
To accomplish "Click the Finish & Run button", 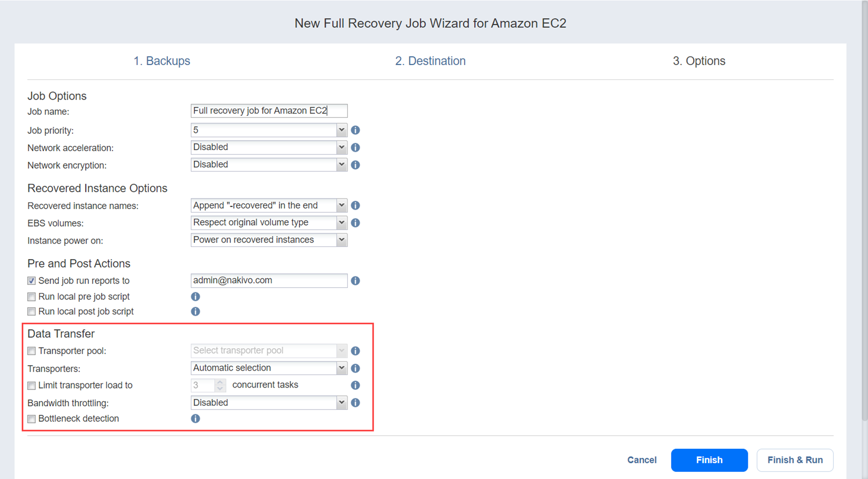I will pos(794,460).
